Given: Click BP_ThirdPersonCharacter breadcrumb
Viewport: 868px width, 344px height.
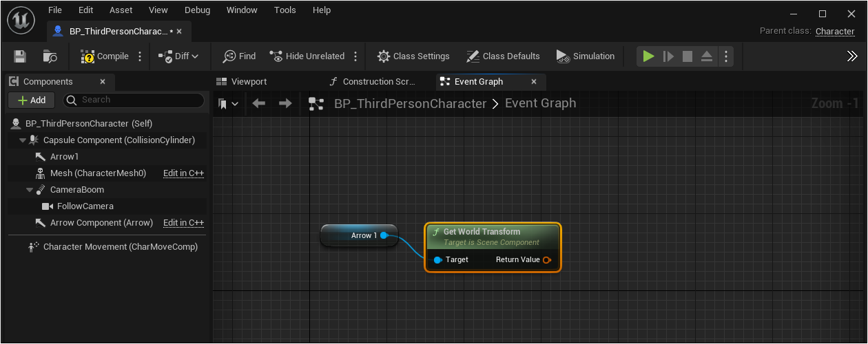Looking at the screenshot, I should (411, 103).
